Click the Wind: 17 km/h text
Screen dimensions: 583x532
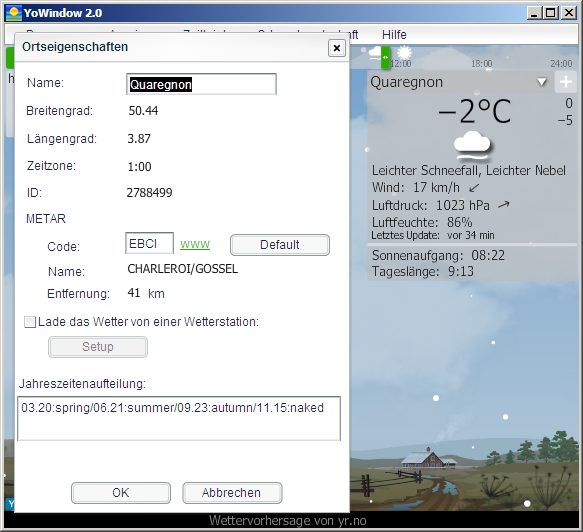click(x=416, y=187)
